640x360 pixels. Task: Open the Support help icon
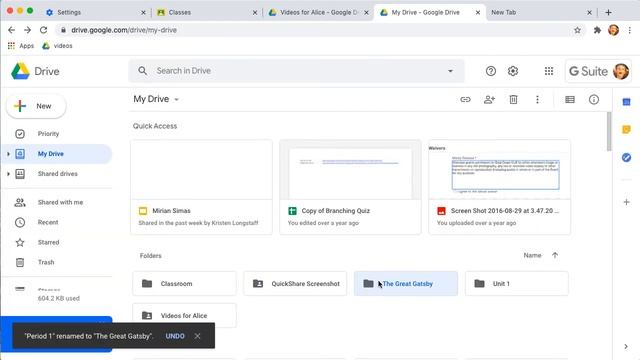491,71
